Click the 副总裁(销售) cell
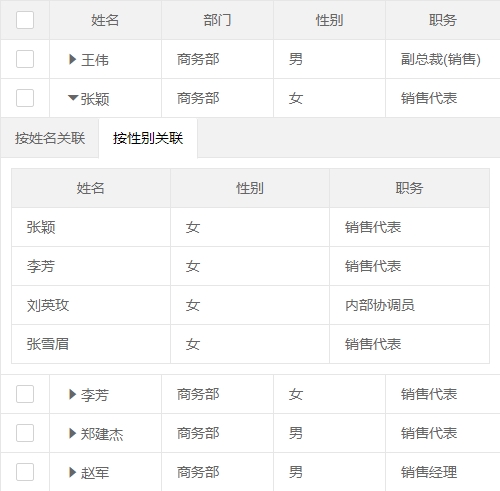Viewport: 500px width, 491px height. 441,59
